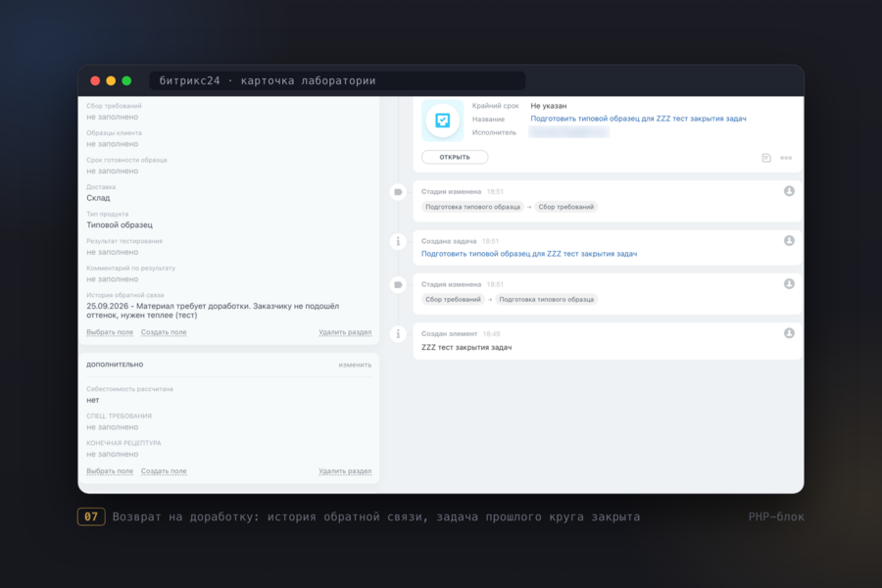Click the tag icon beside the stage change to 'Сбор требований'
Viewport: 882px width, 588px height.
[398, 192]
